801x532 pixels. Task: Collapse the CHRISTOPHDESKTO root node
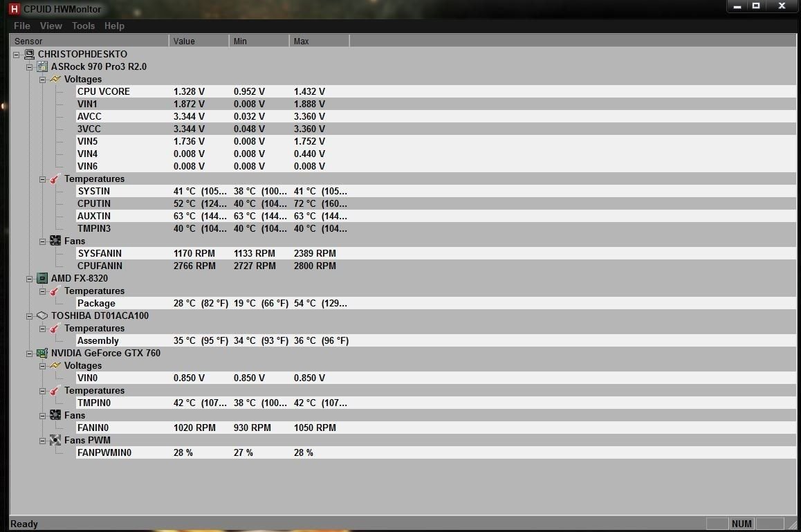click(17, 55)
